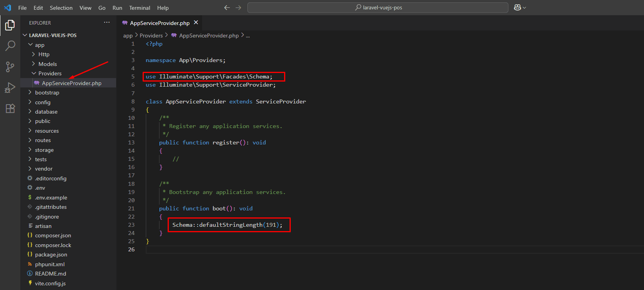Open the Terminal menu
Image resolution: width=644 pixels, height=290 pixels.
pos(140,8)
